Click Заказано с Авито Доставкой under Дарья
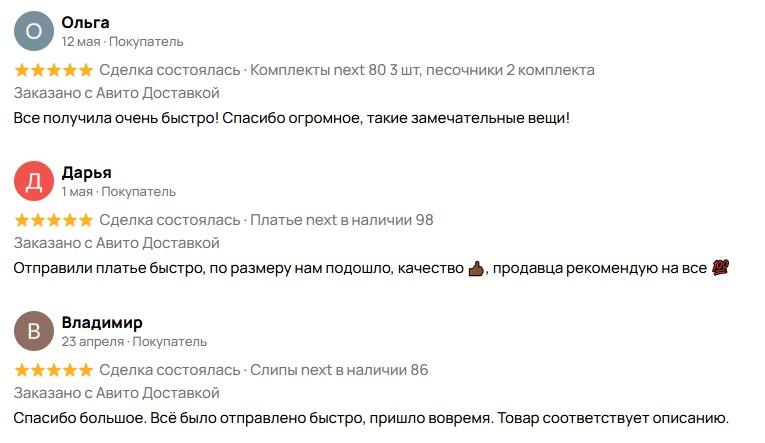Viewport: 765px width, 443px height. pyautogui.click(x=117, y=243)
